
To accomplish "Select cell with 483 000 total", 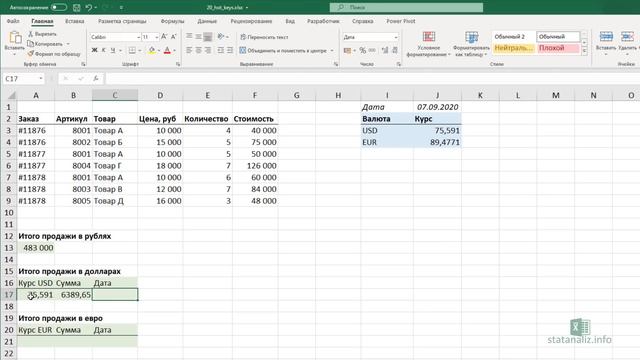I will [x=36, y=248].
